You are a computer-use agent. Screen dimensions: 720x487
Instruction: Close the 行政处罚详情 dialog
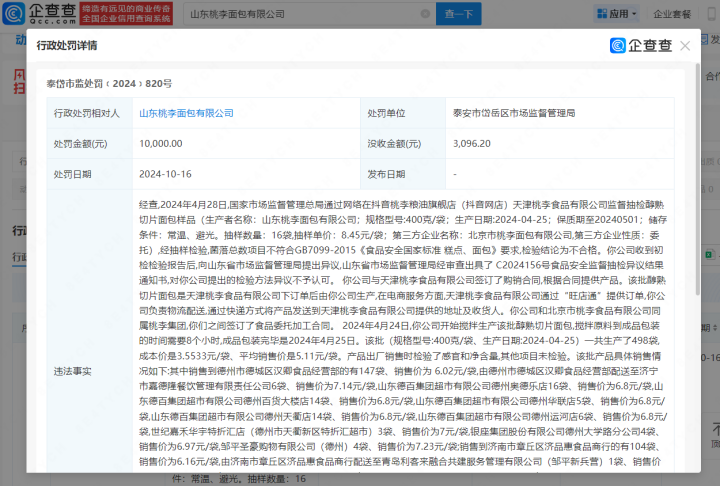coord(685,45)
